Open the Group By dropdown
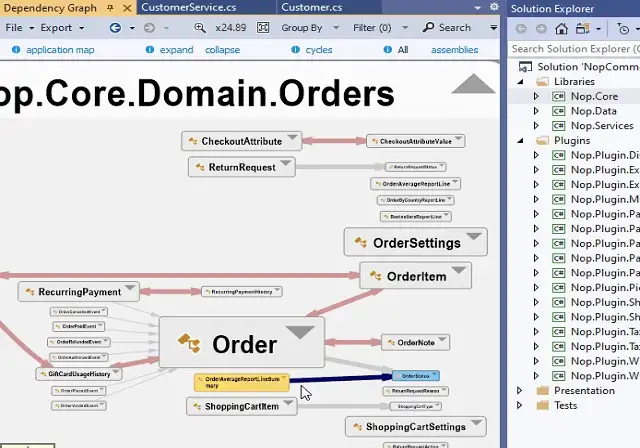The image size is (640, 448). [x=307, y=28]
